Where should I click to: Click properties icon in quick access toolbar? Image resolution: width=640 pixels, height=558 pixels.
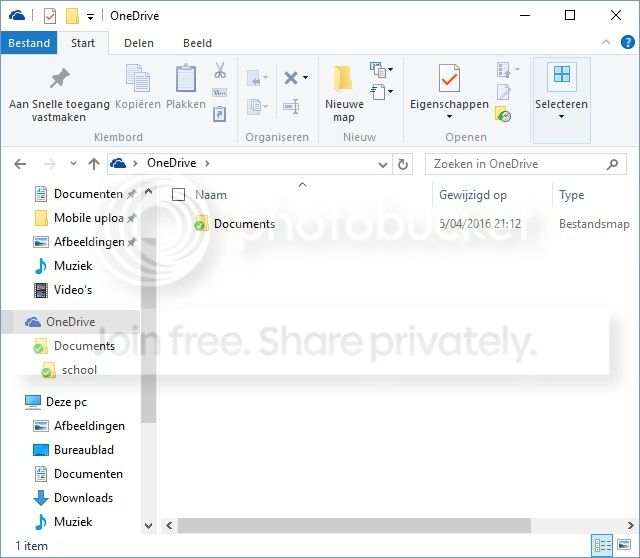tap(50, 16)
